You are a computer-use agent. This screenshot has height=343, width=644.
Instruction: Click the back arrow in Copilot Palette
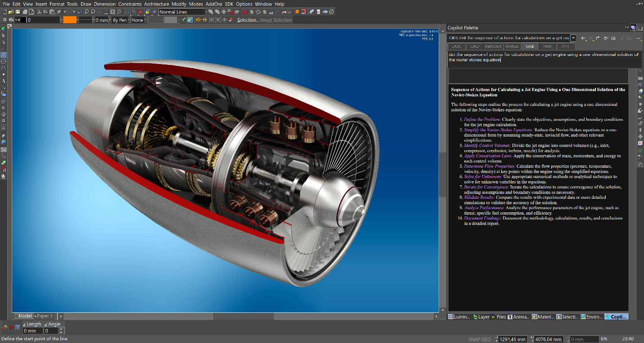click(x=583, y=38)
